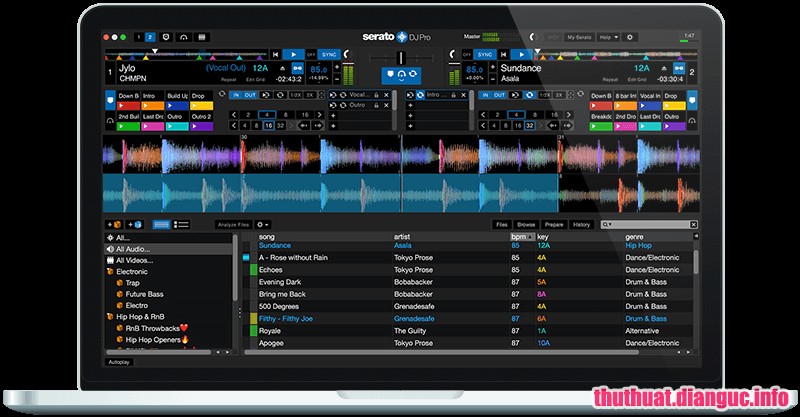Delete the Intro saved loop on deck 2

463,95
